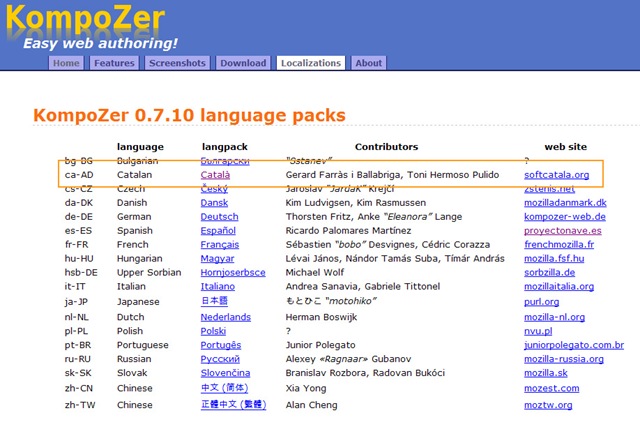This screenshot has width=640, height=436.
Task: Switch to the Download tab
Action: [243, 63]
